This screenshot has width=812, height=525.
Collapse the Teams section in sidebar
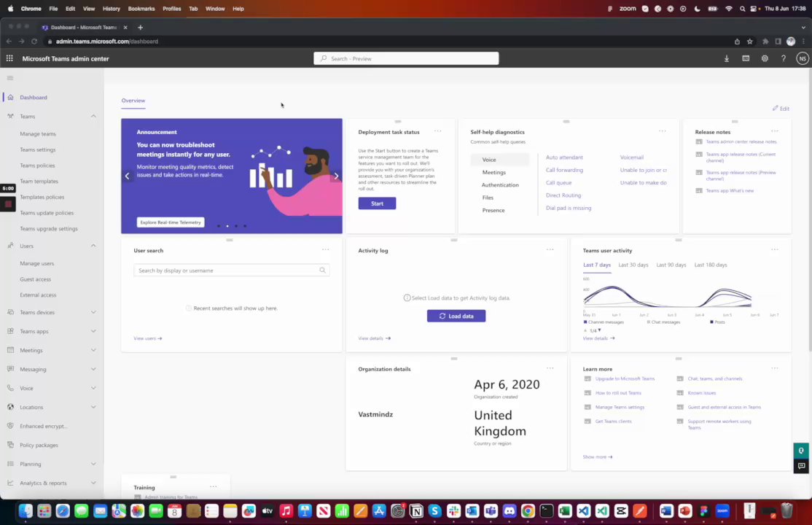(93, 116)
